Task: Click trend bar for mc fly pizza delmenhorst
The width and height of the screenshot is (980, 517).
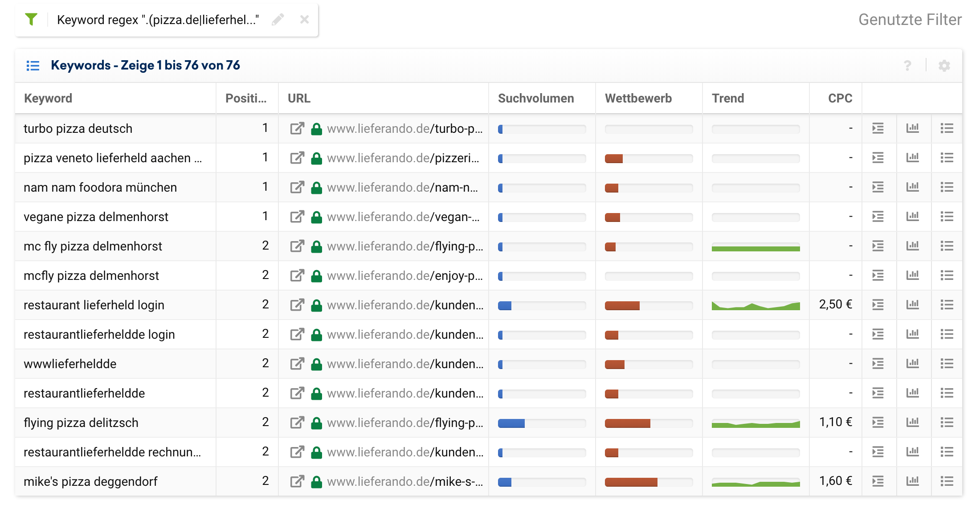Action: pyautogui.click(x=756, y=247)
